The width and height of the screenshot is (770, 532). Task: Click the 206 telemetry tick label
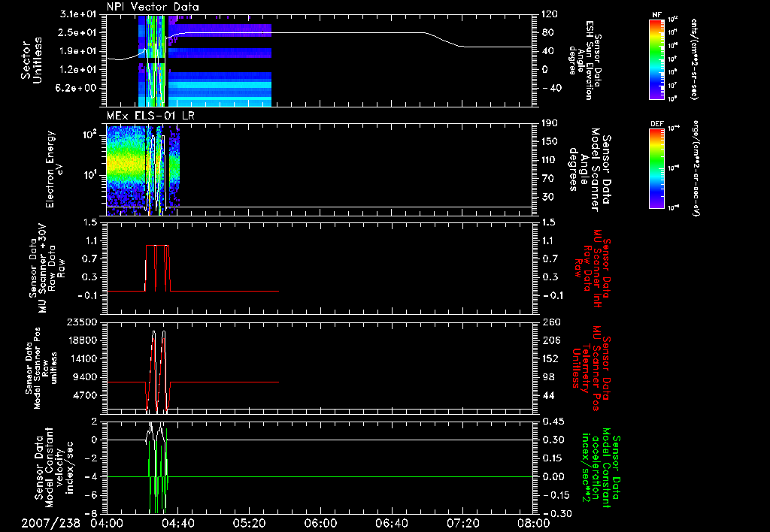(550, 340)
